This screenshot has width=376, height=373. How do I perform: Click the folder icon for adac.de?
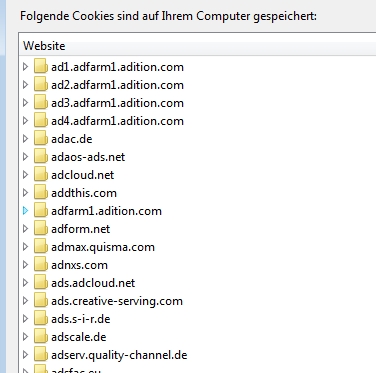click(41, 138)
